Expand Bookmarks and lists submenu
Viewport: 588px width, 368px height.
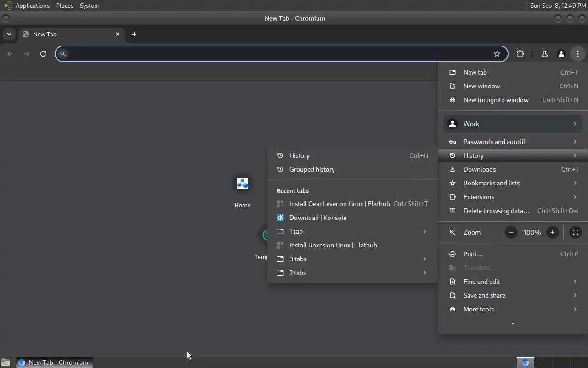(513, 183)
